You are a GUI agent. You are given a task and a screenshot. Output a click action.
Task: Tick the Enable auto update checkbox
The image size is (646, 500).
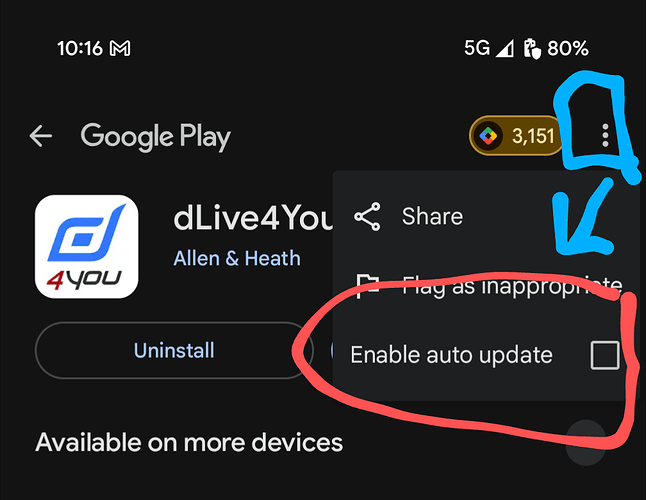tap(605, 355)
